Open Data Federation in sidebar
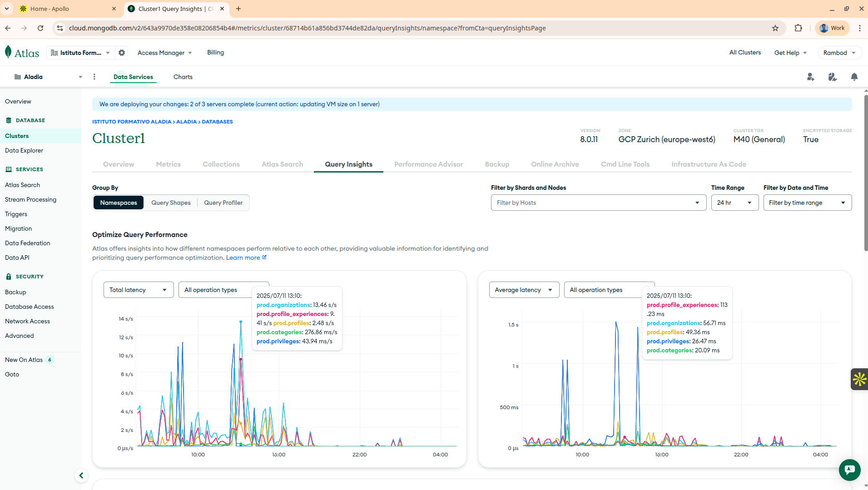 28,243
